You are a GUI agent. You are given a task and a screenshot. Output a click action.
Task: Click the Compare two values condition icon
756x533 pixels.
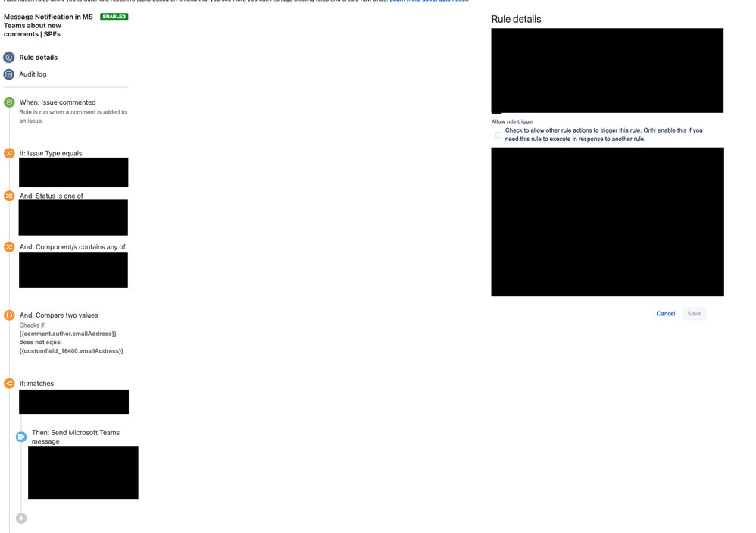point(9,315)
